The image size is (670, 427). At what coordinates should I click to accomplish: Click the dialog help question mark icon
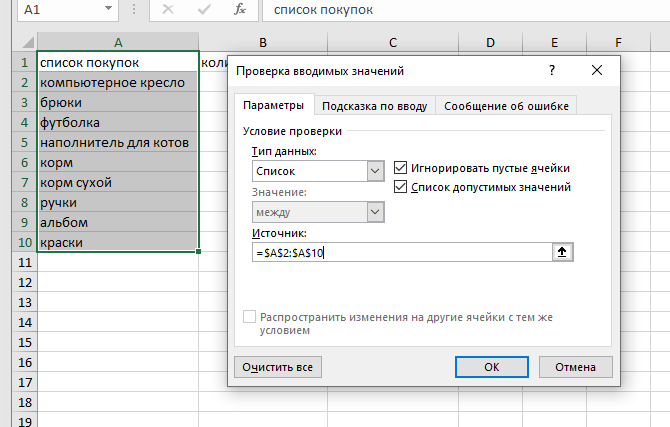tap(551, 71)
